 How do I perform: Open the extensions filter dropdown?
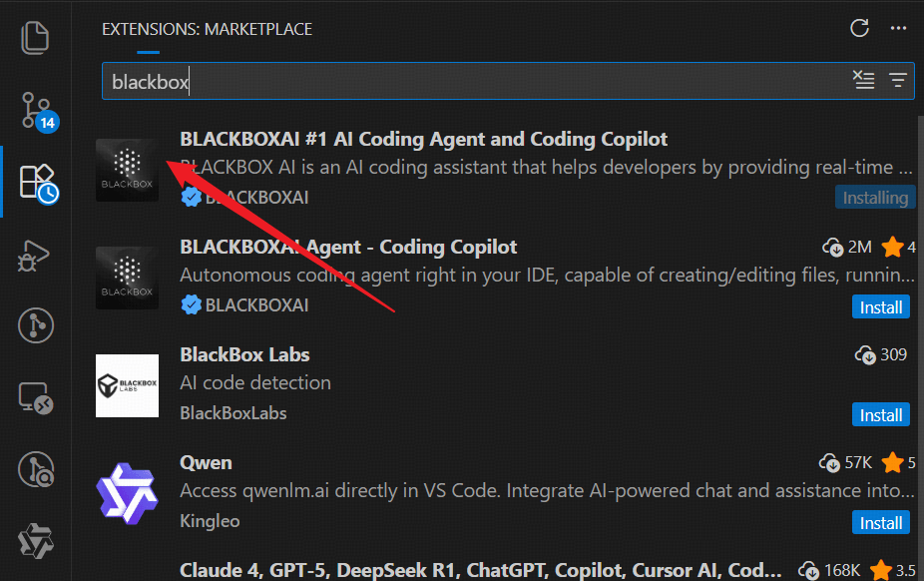897,81
